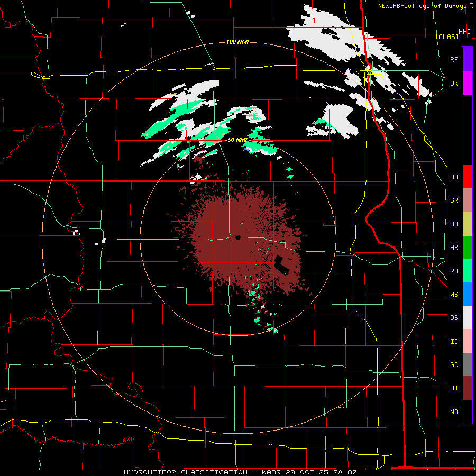Viewport: 476px width, 476px height.
Task: Click the 'RF' legend label
Action: [454, 59]
